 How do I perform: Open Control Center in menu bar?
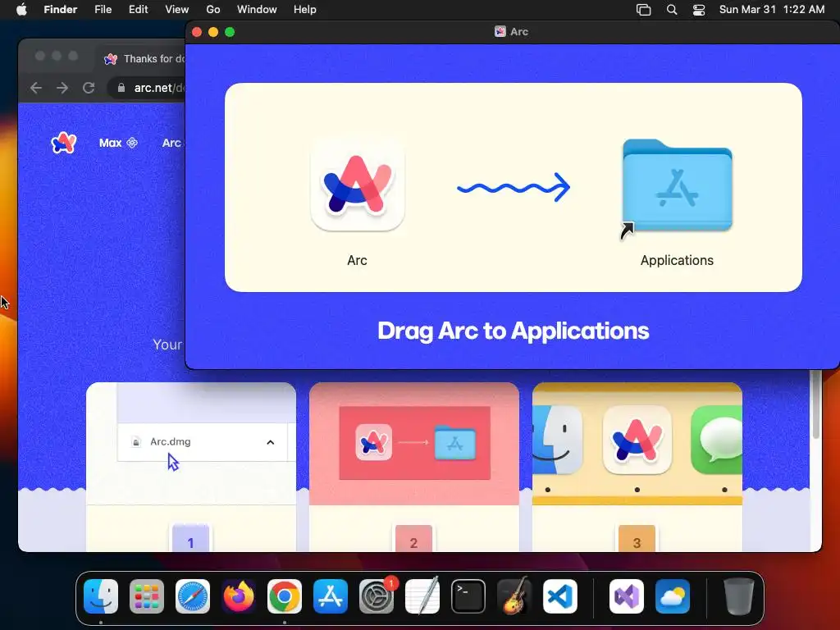click(699, 10)
